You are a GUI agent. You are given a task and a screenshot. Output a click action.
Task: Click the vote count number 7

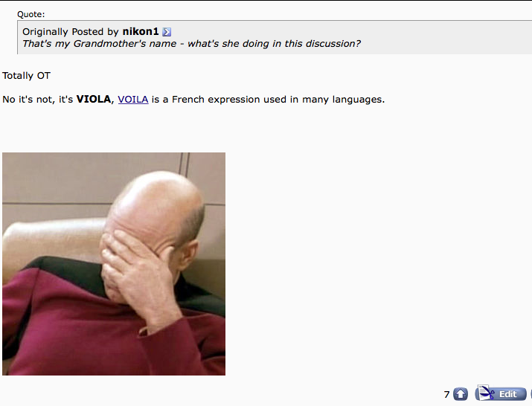tap(446, 394)
